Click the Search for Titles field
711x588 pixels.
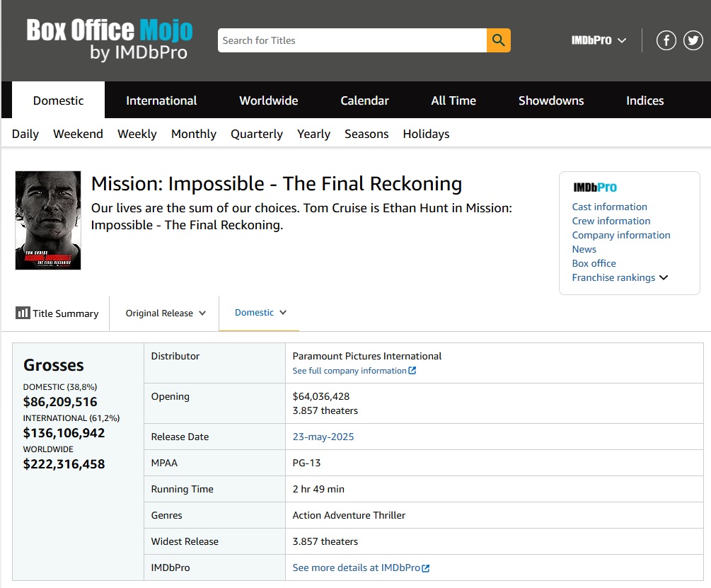(352, 40)
